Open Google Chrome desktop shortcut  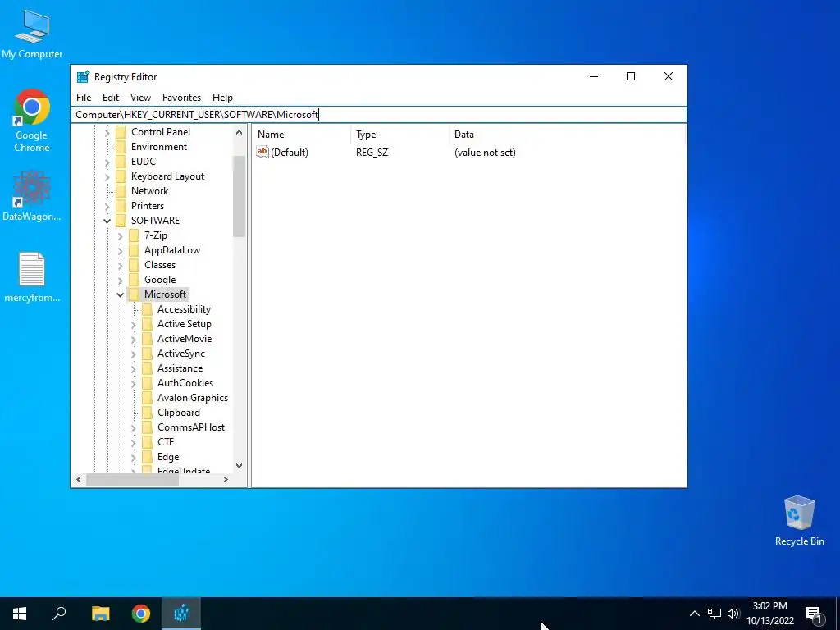(x=32, y=121)
